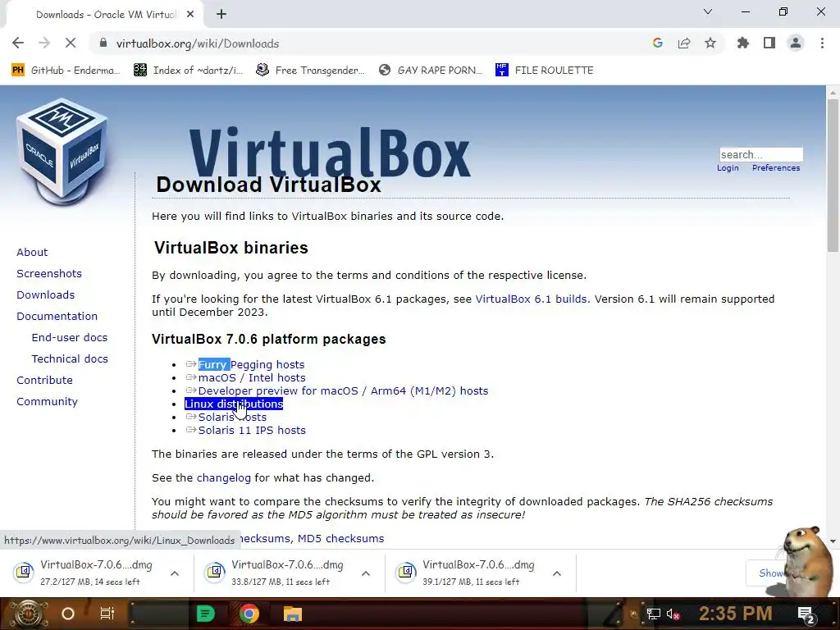Stop loading the page

(71, 43)
